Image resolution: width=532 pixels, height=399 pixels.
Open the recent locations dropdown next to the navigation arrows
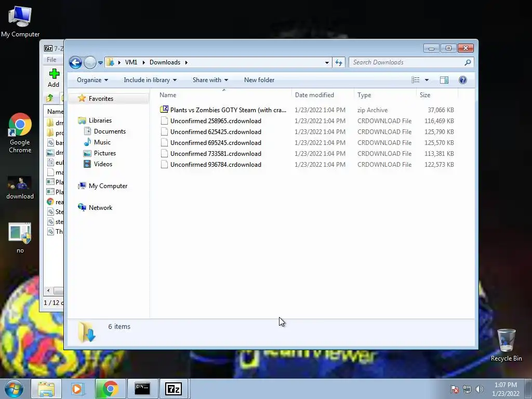click(100, 63)
